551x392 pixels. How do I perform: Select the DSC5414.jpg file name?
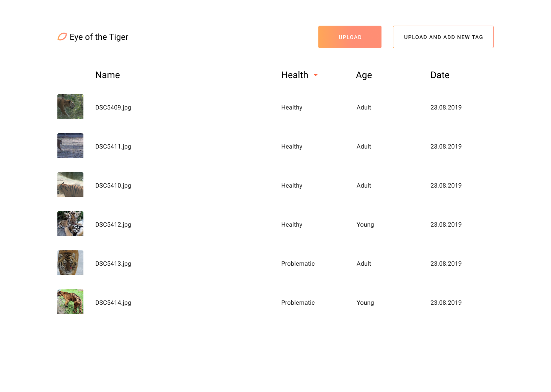113,302
